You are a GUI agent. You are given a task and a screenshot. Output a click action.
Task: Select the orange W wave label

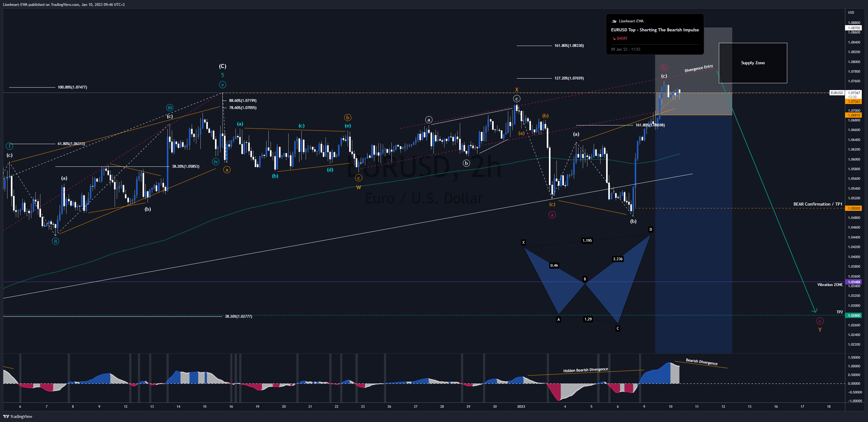359,188
